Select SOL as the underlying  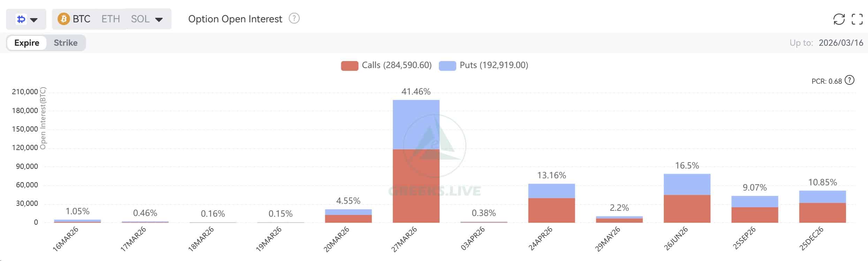pyautogui.click(x=140, y=19)
